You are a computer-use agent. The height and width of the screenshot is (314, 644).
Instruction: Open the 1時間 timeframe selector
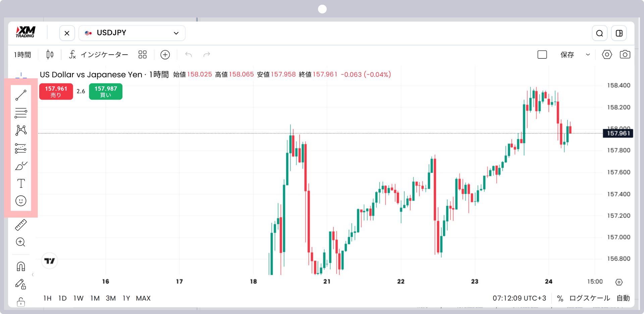[x=22, y=55]
